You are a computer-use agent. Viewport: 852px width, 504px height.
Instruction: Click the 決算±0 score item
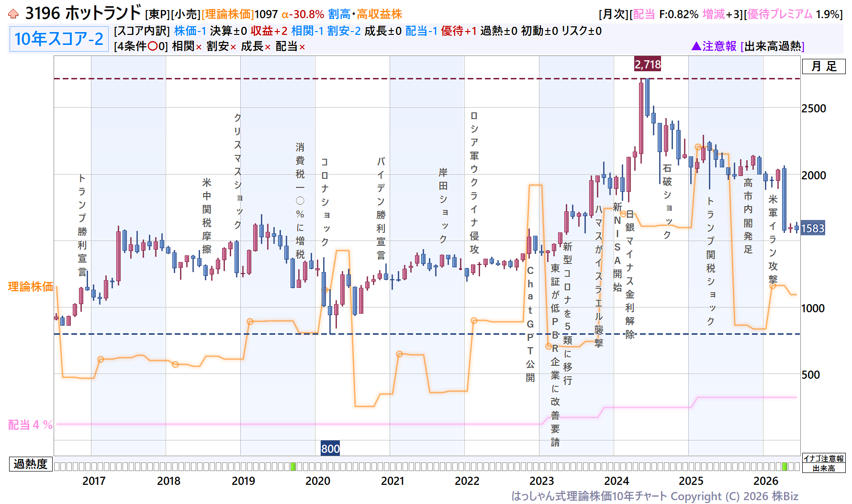(228, 31)
